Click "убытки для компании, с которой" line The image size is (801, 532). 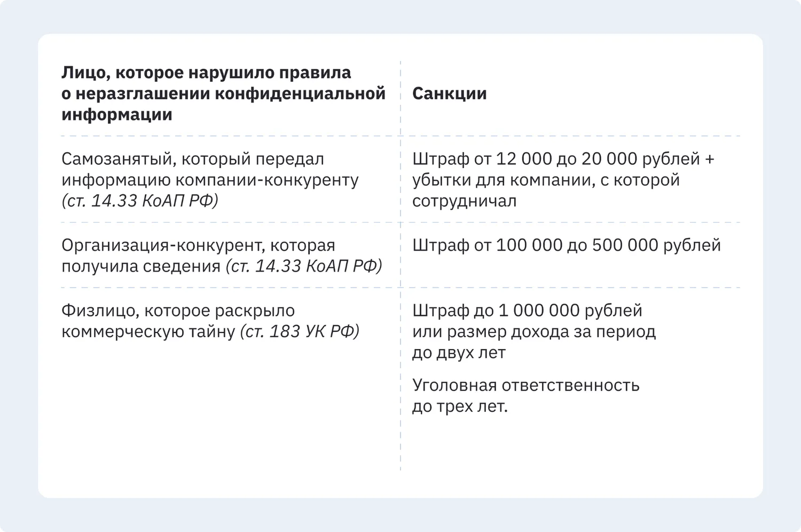click(x=546, y=180)
